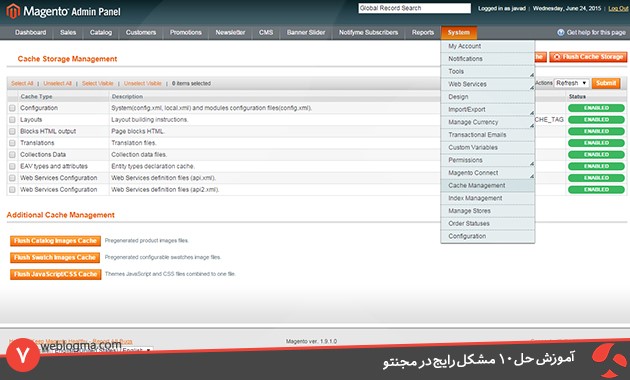
Task: Select Order Statuses menu entry
Action: pos(487,223)
